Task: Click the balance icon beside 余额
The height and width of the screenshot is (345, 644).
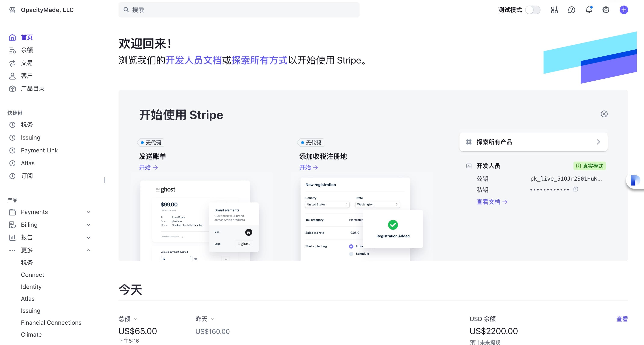Action: (x=12, y=50)
